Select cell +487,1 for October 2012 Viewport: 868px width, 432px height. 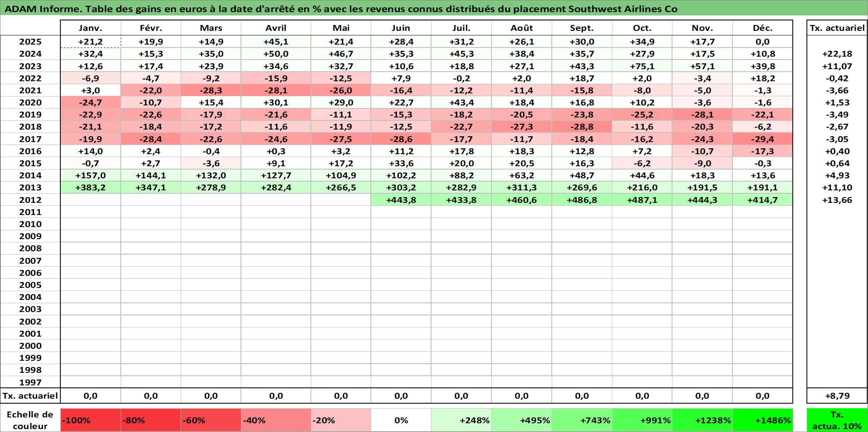pos(642,200)
